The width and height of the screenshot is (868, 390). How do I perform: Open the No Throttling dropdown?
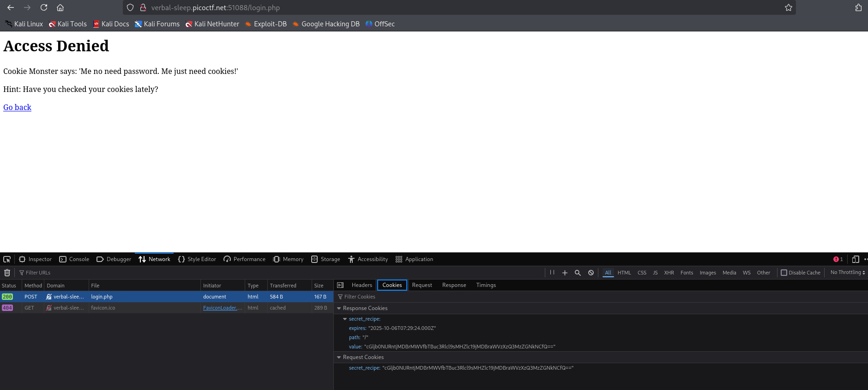(847, 273)
